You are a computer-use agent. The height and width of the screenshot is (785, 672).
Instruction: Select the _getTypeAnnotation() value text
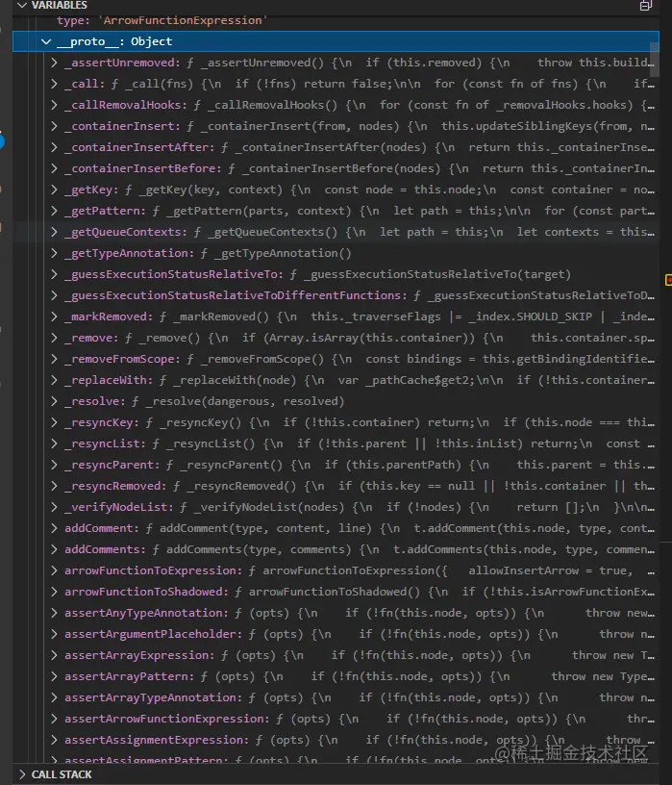[x=283, y=253]
